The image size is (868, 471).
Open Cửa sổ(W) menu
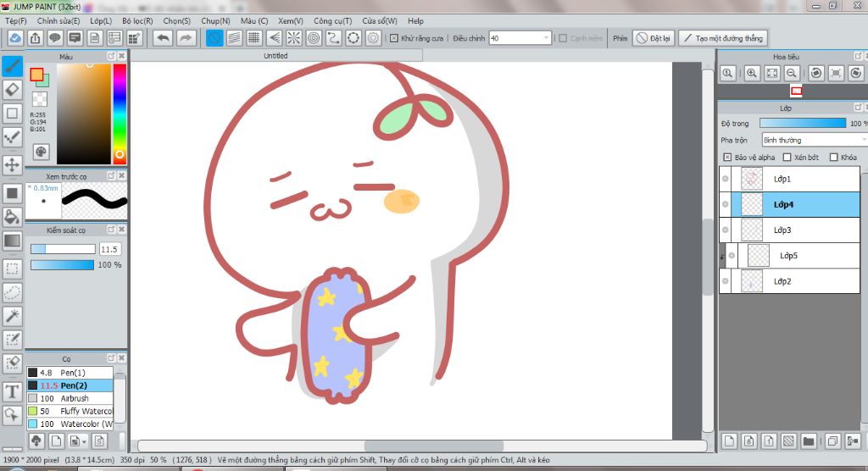pos(380,20)
